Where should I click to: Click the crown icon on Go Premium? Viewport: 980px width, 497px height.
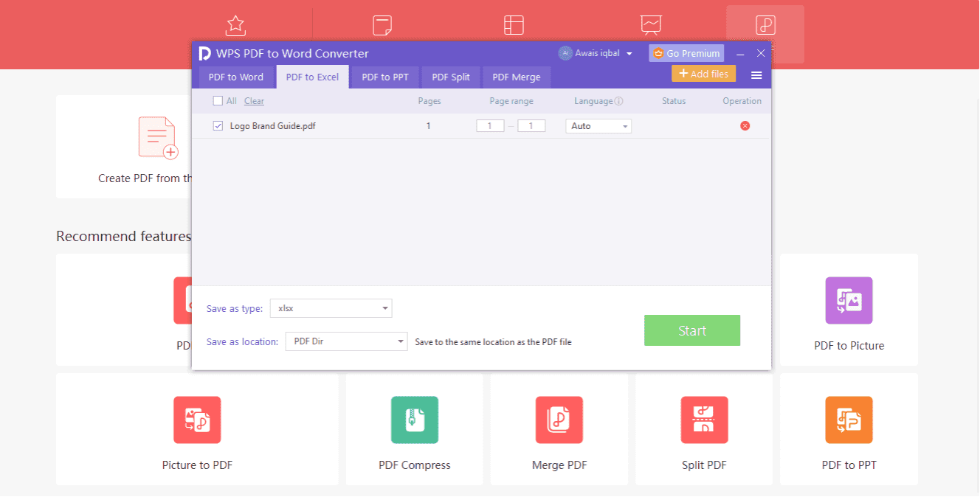tap(658, 53)
